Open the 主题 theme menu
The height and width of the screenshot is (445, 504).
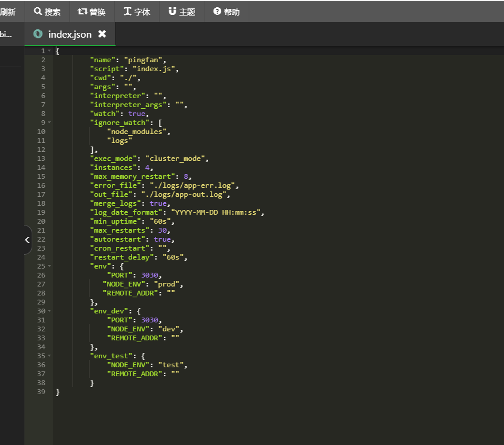click(x=182, y=12)
